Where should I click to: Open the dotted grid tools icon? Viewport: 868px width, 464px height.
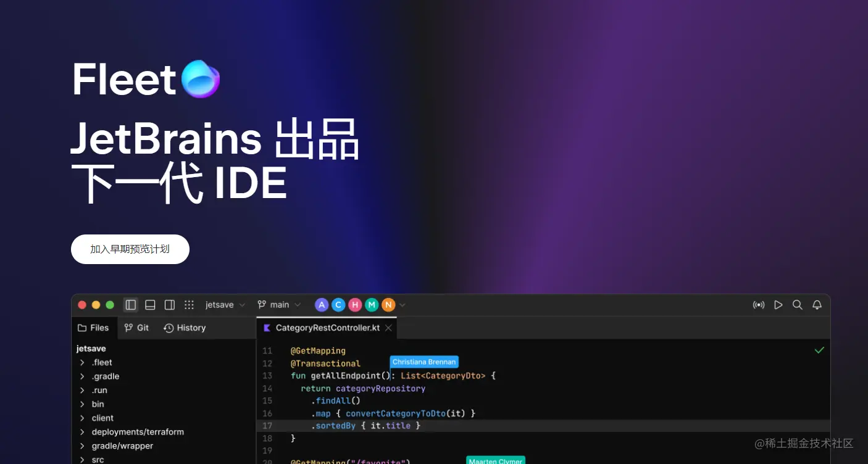190,305
